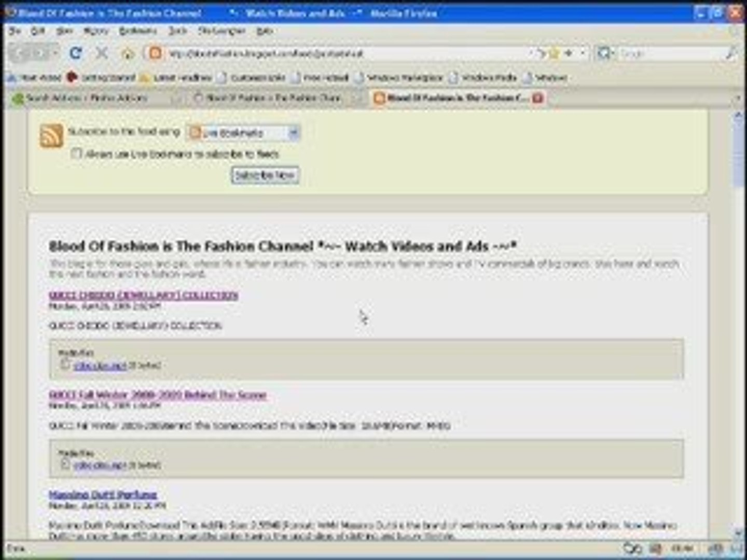Open the Getting Started bookmark

click(102, 78)
